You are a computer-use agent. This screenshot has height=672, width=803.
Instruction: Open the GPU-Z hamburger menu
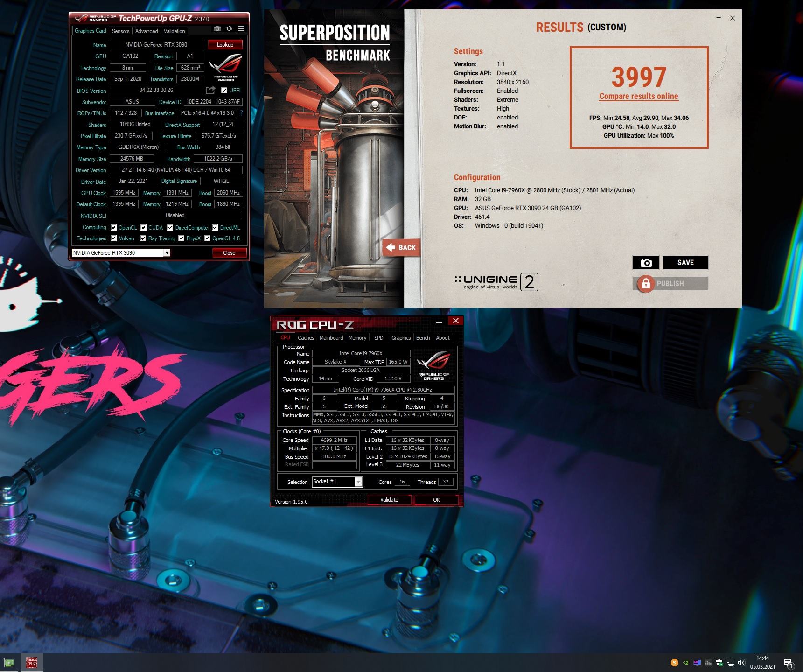tap(241, 29)
